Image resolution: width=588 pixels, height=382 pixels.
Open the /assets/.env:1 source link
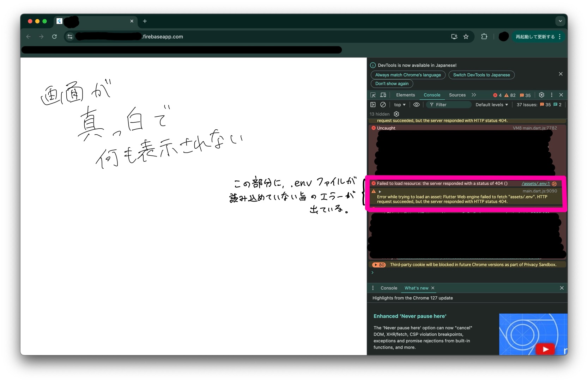535,184
